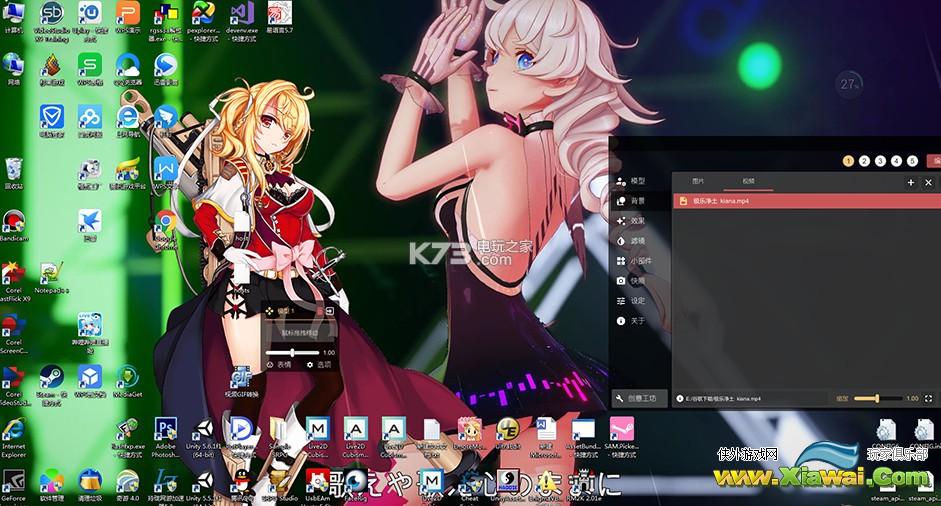The image size is (941, 506).
Task: Adjust the background scale slider
Action: click(x=878, y=398)
